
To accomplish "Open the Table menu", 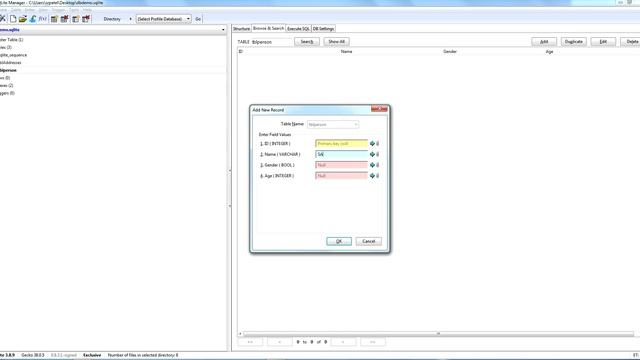I will click(16, 10).
